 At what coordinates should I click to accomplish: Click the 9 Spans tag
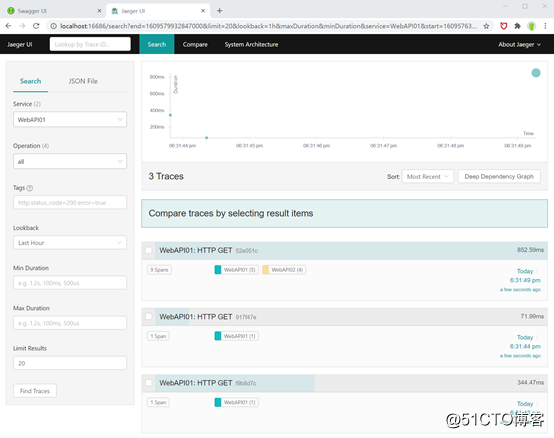(x=159, y=270)
